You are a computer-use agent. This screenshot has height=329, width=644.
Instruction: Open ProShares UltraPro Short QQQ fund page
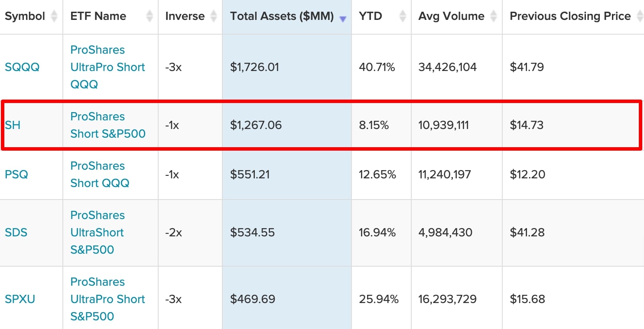pyautogui.click(x=107, y=67)
